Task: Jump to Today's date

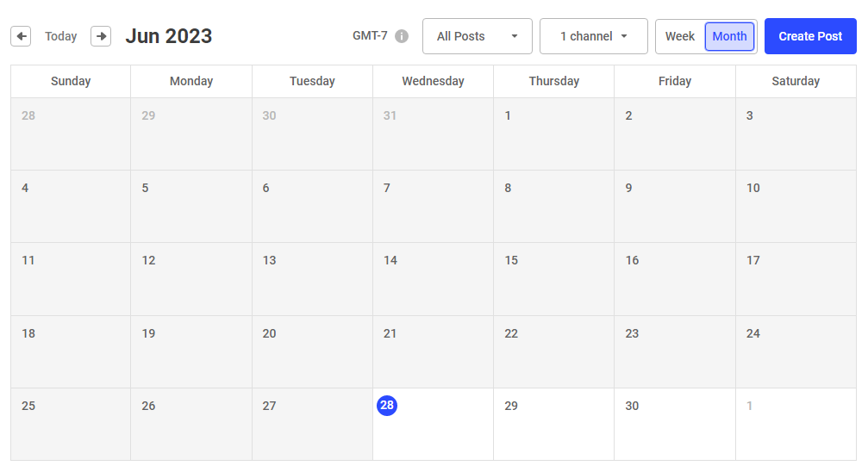Action: tap(61, 36)
